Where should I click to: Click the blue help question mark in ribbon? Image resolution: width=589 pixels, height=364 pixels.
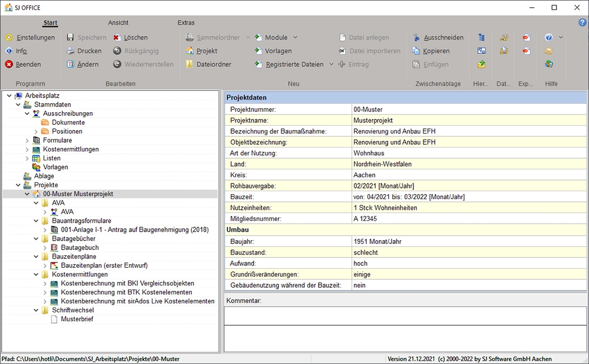[x=549, y=38]
